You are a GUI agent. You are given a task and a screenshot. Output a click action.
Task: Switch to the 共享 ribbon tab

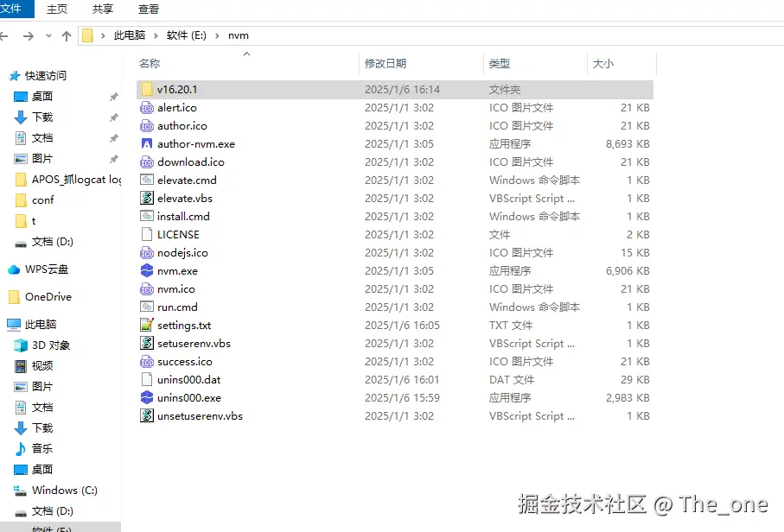103,9
